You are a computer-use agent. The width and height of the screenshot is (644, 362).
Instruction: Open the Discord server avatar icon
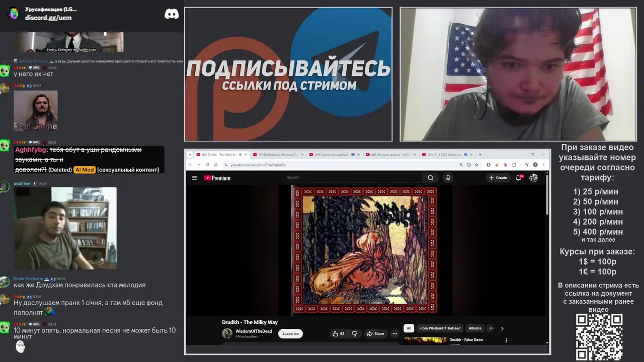pyautogui.click(x=14, y=14)
